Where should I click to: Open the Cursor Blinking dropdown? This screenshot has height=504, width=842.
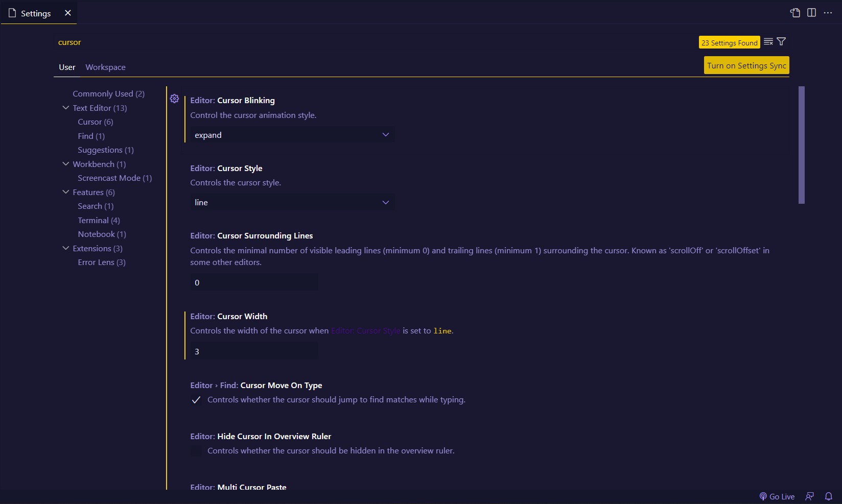(x=292, y=135)
